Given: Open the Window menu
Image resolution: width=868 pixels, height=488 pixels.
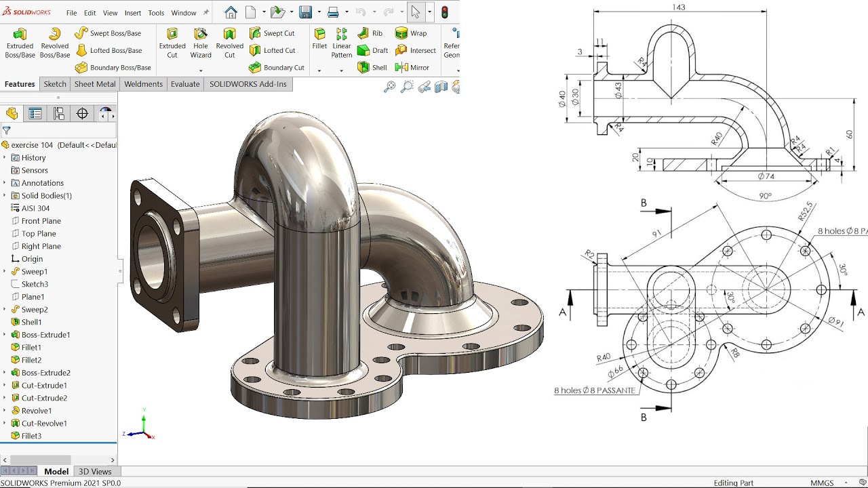Looking at the screenshot, I should coord(184,13).
